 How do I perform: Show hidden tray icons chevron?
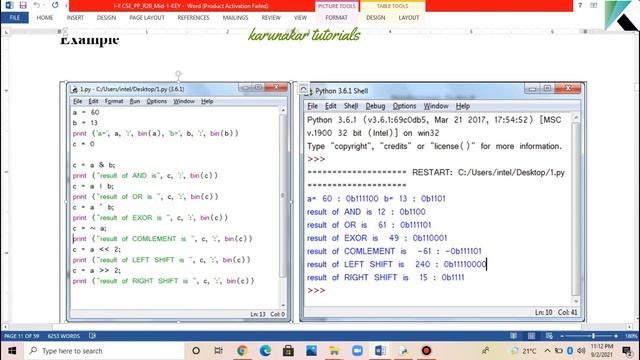click(x=547, y=351)
